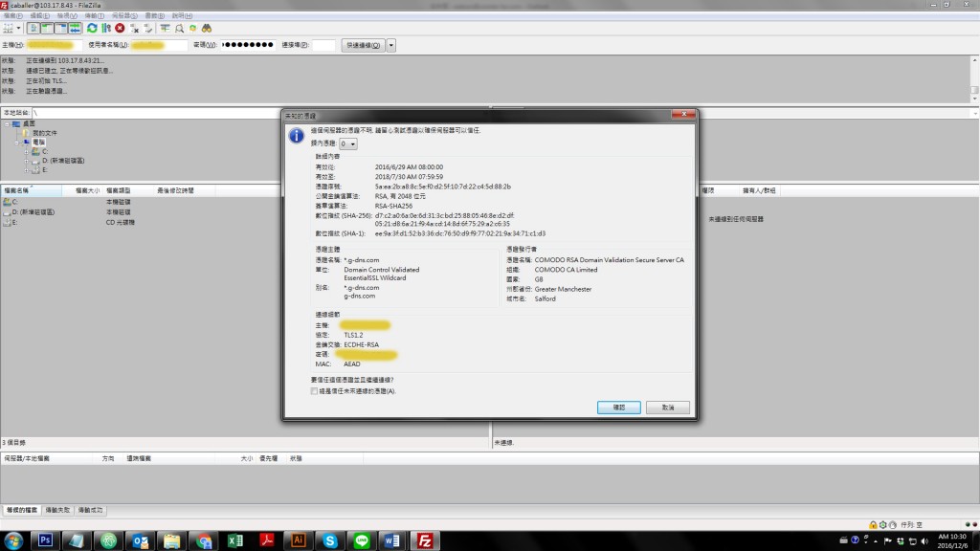Screen dimensions: 980x551
Task: Collapse the 桌面 desktop tree node
Action: [8, 123]
